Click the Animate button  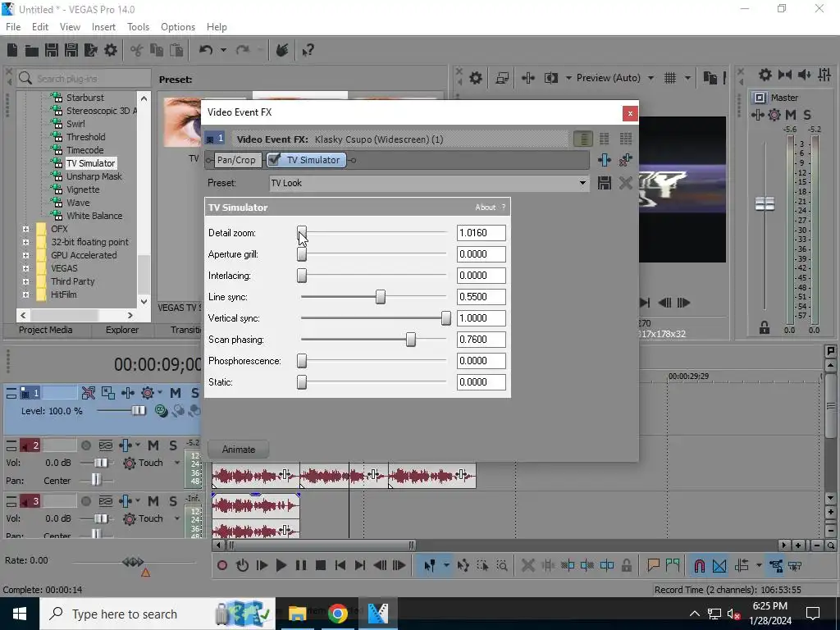coord(239,450)
